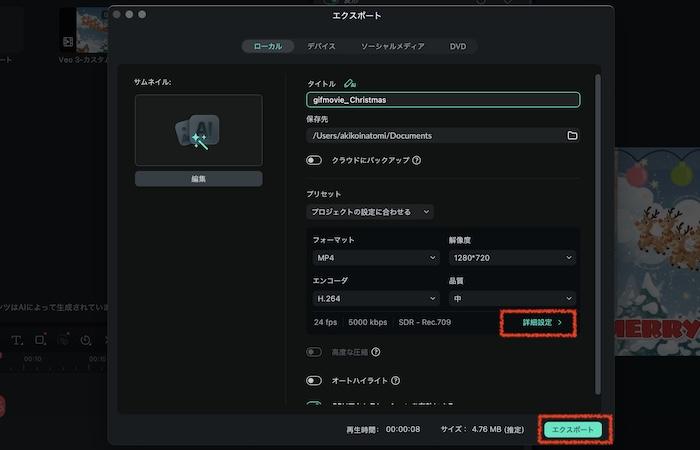Switch to the DVD tab
Image resolution: width=700 pixels, height=450 pixels.
click(458, 46)
